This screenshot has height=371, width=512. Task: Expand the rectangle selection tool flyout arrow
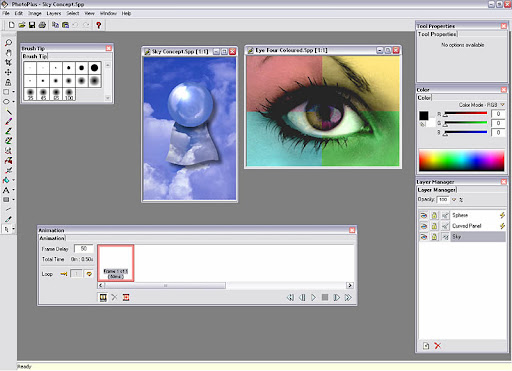tap(13, 92)
